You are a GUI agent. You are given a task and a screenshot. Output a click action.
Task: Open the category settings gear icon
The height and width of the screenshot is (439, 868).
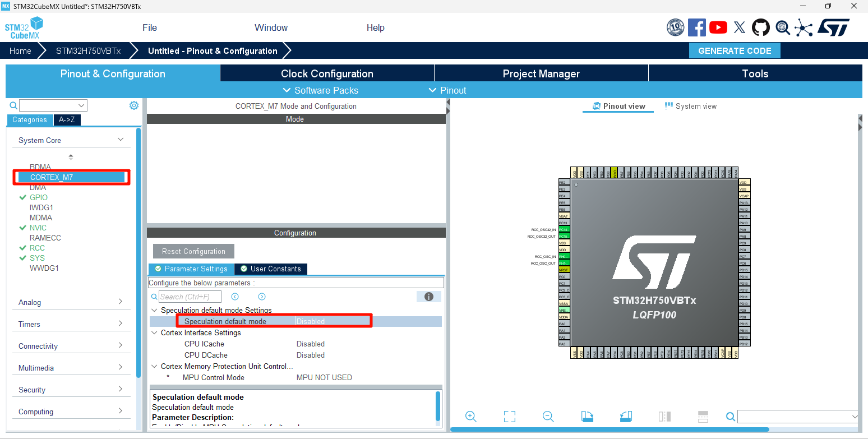click(134, 105)
